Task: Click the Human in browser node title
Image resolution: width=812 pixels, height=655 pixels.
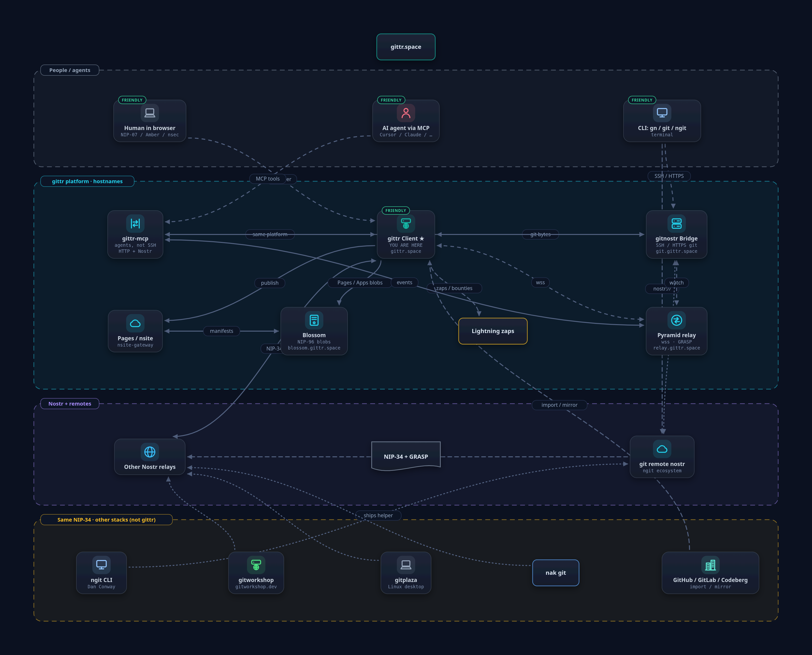Action: 150,128
